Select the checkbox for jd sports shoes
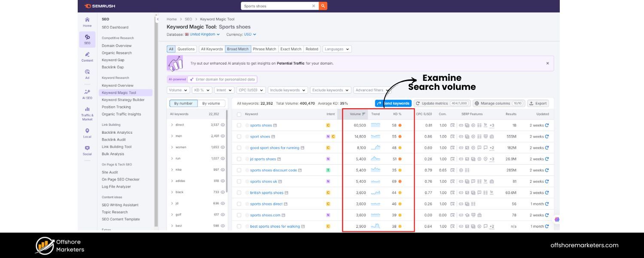Viewport: 644px width, 258px height. (x=239, y=159)
